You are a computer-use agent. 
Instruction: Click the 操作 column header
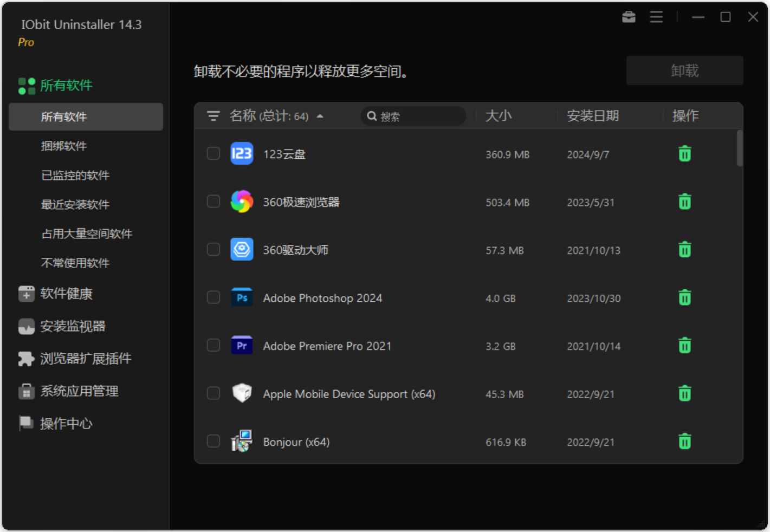click(x=685, y=116)
